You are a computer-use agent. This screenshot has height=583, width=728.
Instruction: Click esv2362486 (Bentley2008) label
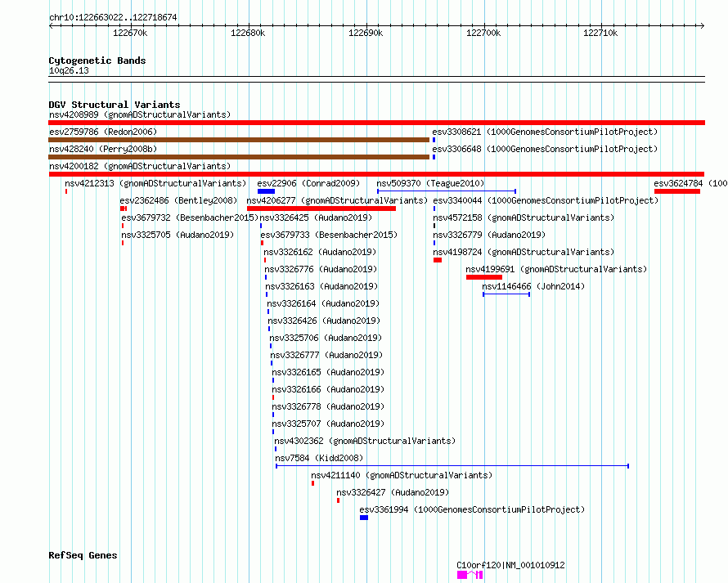178,200
